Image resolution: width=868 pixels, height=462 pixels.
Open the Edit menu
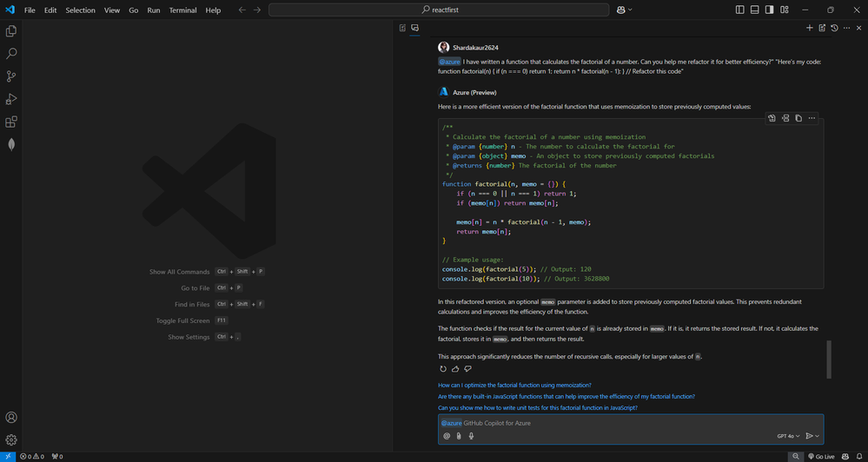pyautogui.click(x=50, y=10)
